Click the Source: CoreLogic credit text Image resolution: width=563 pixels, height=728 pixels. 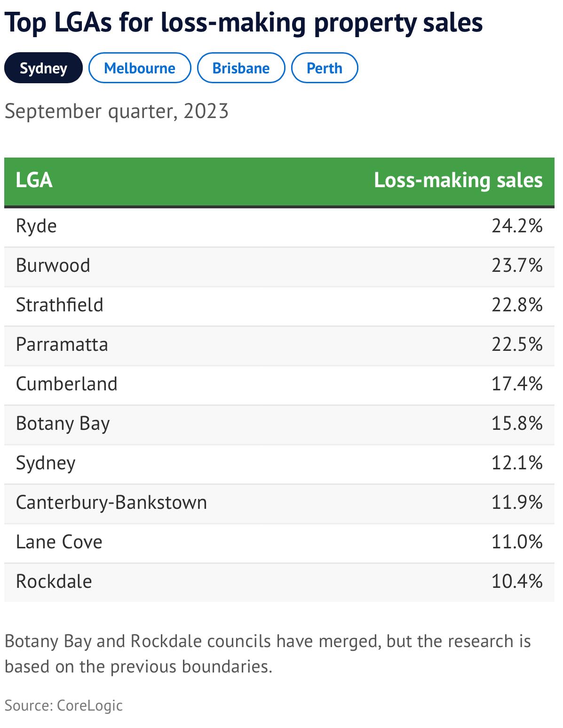point(63,705)
